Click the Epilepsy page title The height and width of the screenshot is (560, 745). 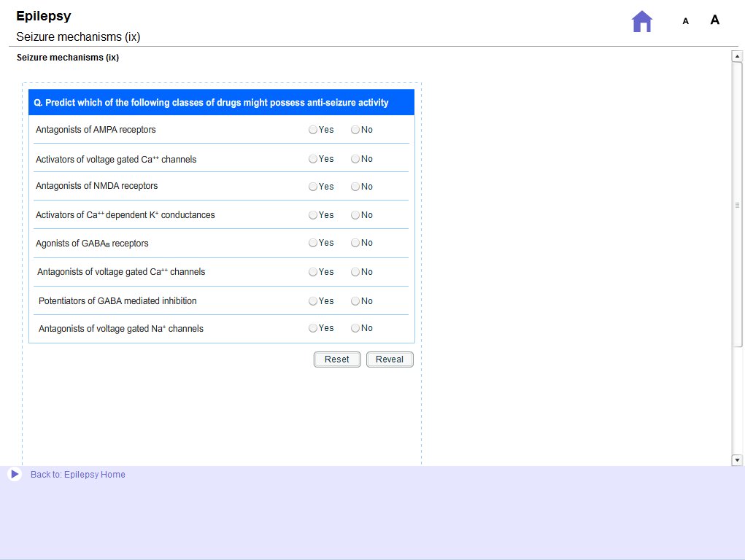42,15
